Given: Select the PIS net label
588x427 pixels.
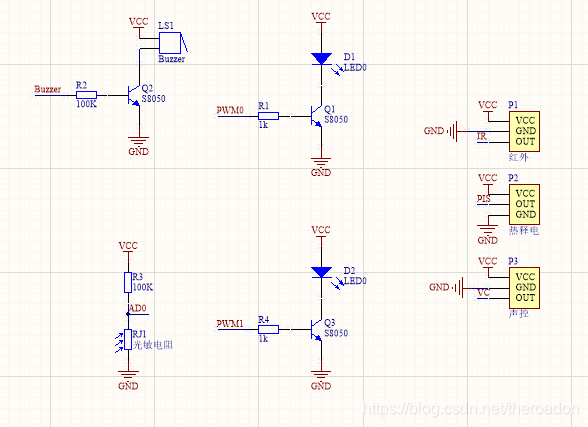Looking at the screenshot, I should click(483, 199).
